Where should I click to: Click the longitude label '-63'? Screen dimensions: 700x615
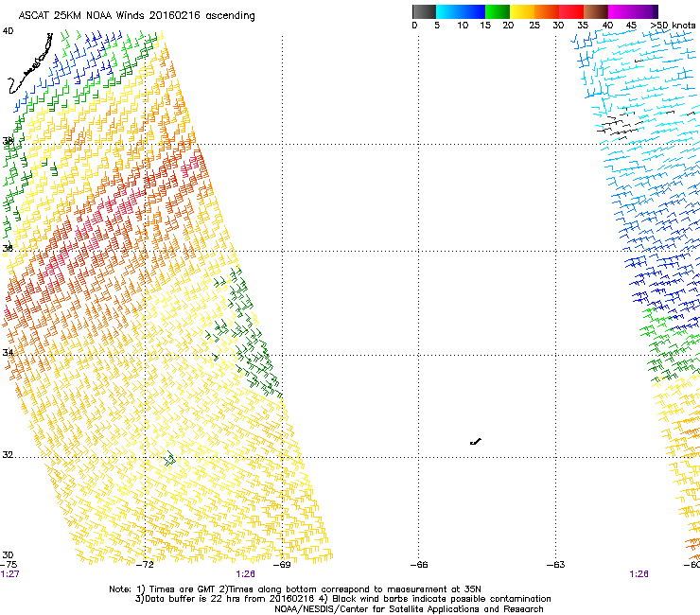[x=556, y=565]
